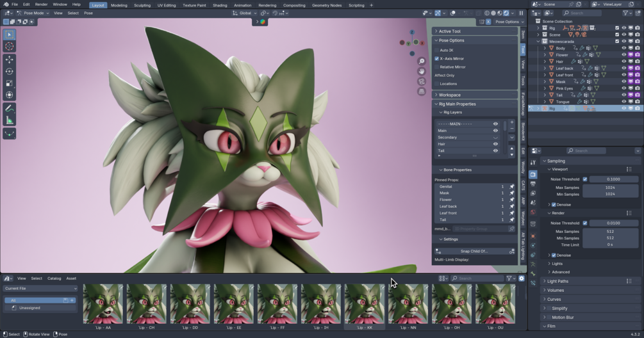Adjust the Viewport Max Samples field
The height and width of the screenshot is (338, 644).
[x=610, y=188]
